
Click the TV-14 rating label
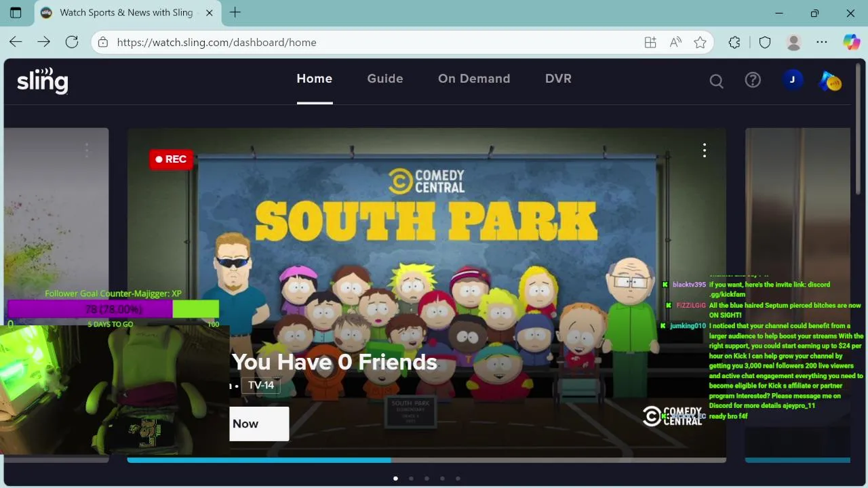[x=261, y=386]
